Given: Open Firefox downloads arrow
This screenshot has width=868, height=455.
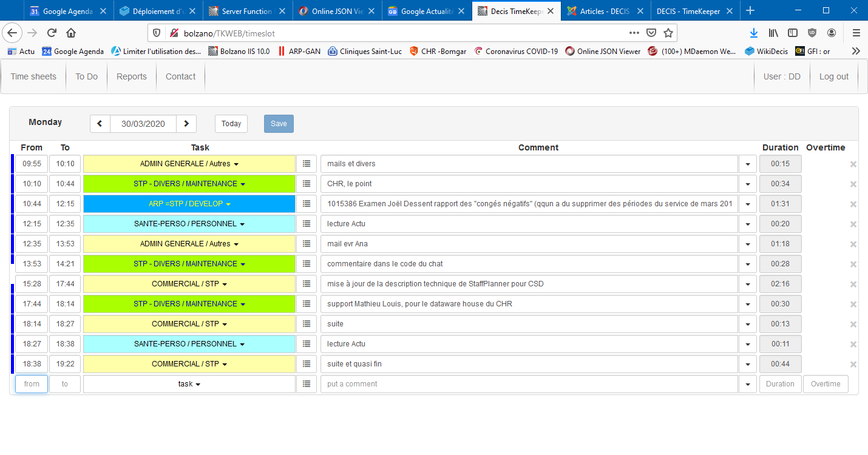Looking at the screenshot, I should coord(753,33).
